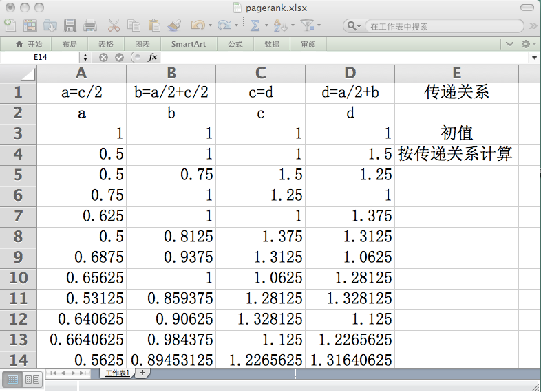Screen dimensions: 541x392
Task: Click the Sort A-Z icon
Action: coord(280,25)
